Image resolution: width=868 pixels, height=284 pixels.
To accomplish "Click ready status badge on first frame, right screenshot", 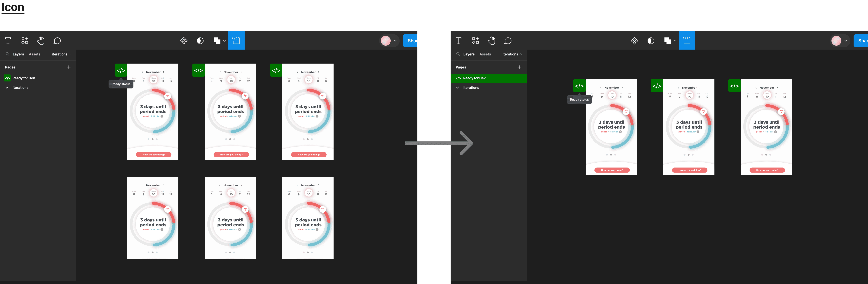I will (579, 86).
